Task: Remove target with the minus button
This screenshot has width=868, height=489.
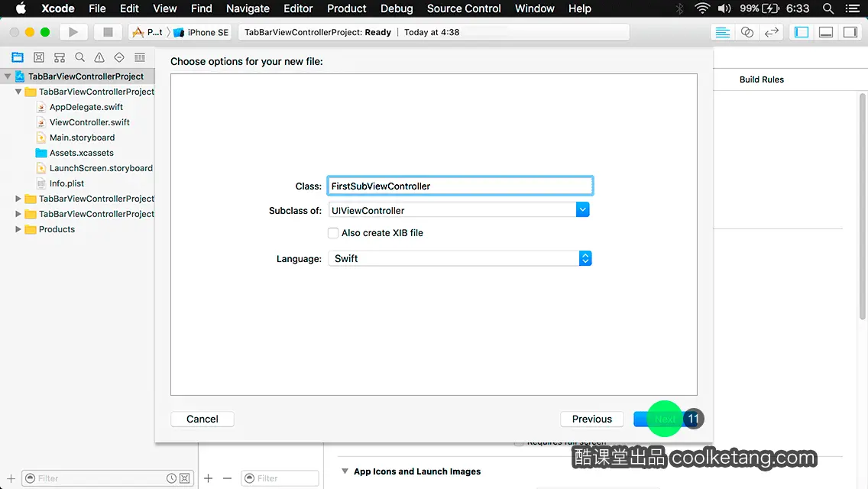Action: pos(227,478)
